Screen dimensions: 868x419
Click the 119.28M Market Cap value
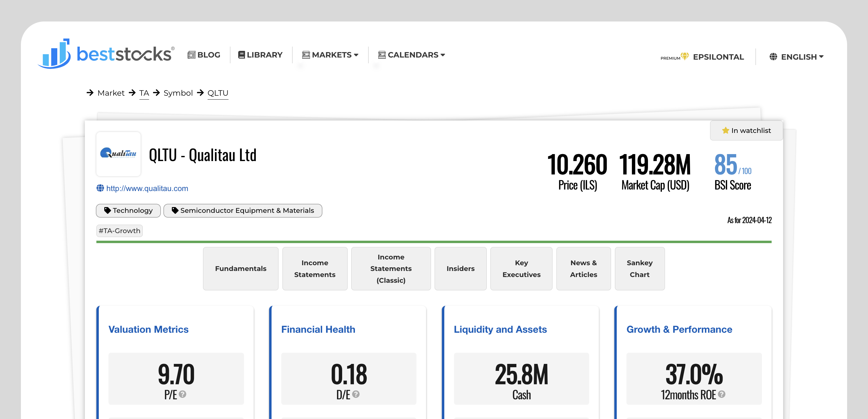coord(655,165)
